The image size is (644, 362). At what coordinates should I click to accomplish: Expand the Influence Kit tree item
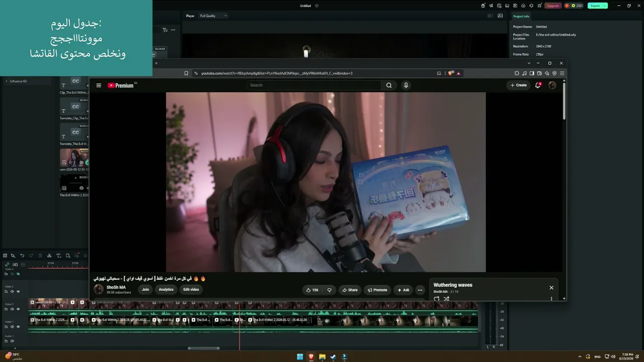pyautogui.click(x=6, y=81)
